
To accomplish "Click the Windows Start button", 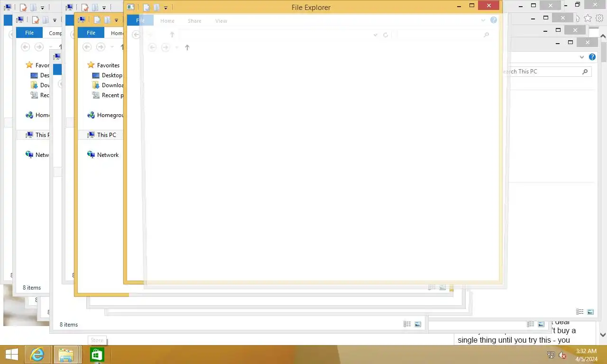I will 11,355.
